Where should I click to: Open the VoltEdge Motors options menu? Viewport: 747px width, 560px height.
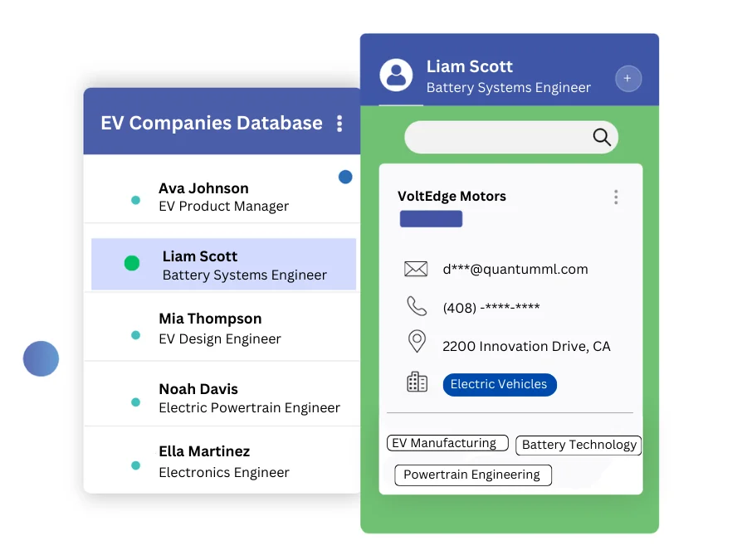tap(616, 197)
